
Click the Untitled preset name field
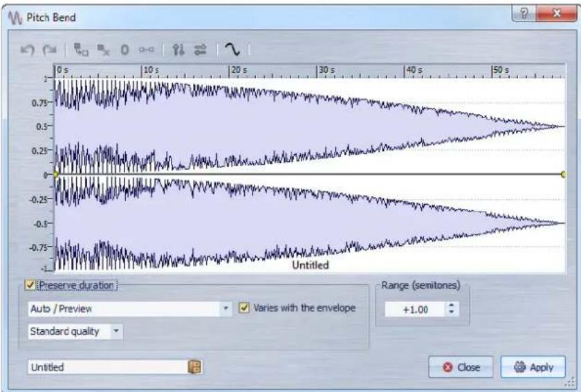[x=107, y=367]
